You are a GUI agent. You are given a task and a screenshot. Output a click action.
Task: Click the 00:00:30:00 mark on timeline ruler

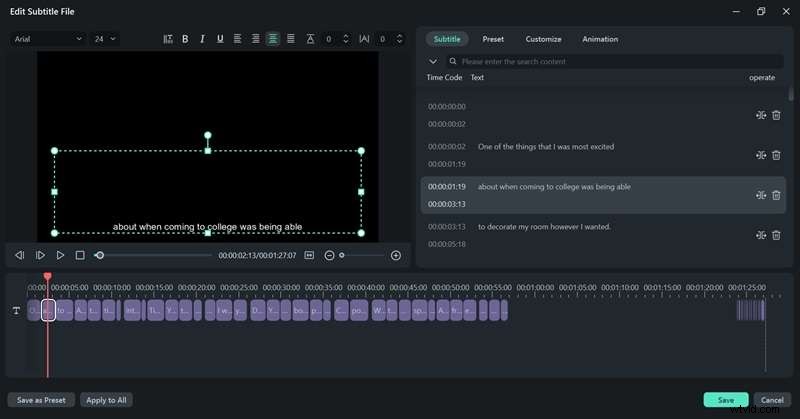click(281, 288)
